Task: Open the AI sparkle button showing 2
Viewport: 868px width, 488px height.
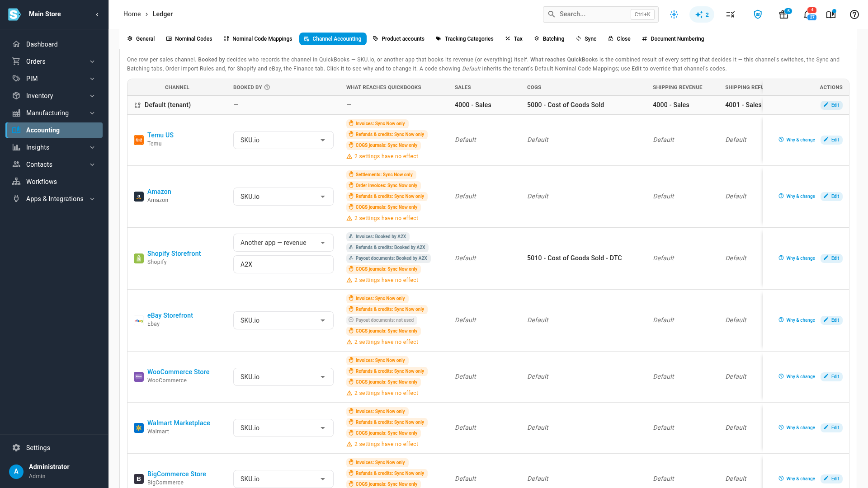Action: pos(702,14)
